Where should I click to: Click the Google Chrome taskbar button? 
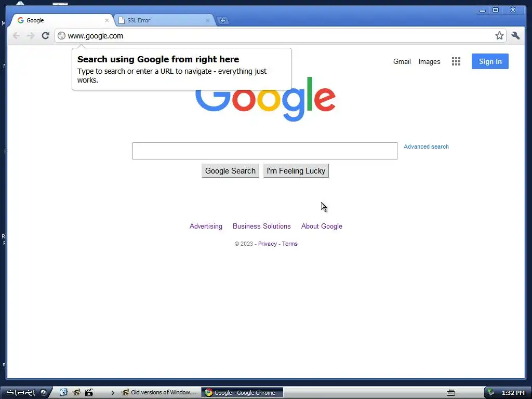pyautogui.click(x=242, y=393)
